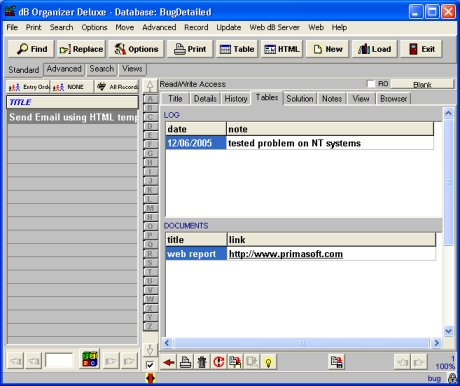Select 'Send Email using HTML temp' record row
Image resolution: width=460 pixels, height=386 pixels.
(72, 117)
